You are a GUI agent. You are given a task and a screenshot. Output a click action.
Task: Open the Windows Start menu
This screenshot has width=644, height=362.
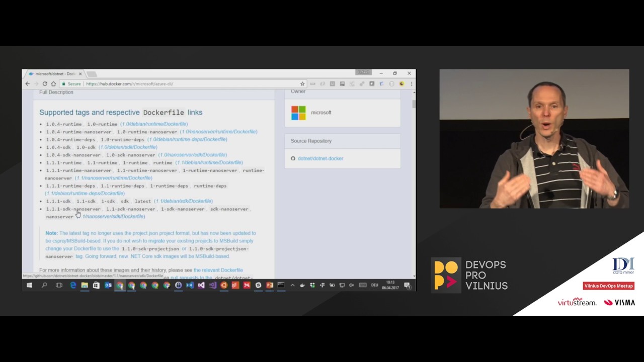pos(29,286)
